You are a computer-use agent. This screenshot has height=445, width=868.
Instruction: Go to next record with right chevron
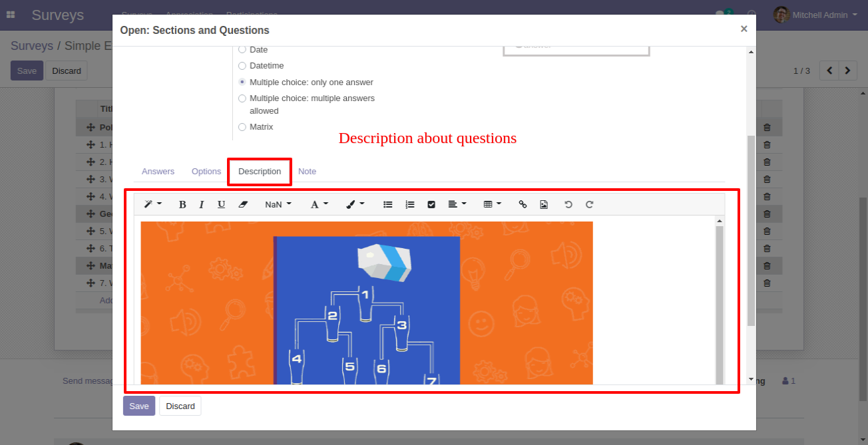847,71
